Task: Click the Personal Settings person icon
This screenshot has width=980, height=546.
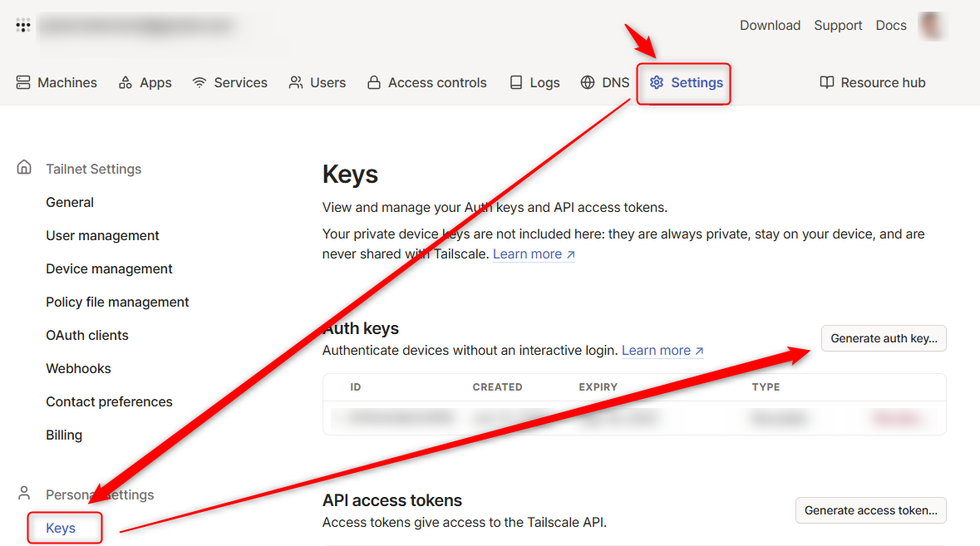Action: coord(24,493)
